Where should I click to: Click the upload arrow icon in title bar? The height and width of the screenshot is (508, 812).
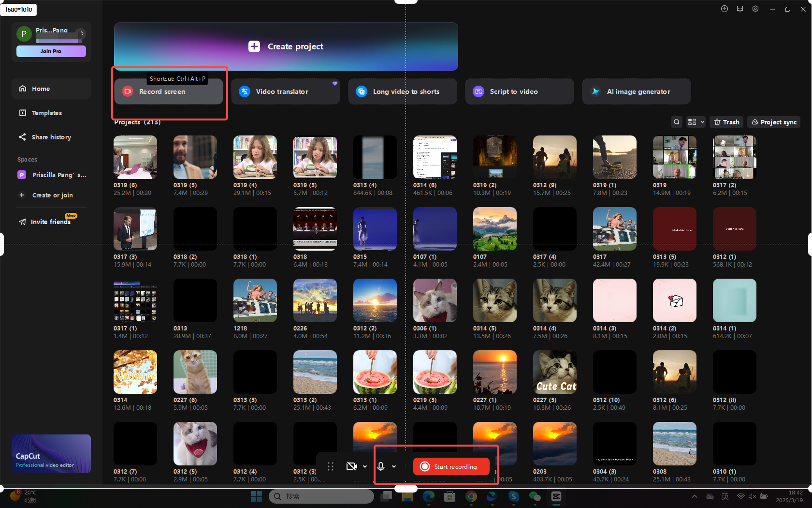pos(725,9)
